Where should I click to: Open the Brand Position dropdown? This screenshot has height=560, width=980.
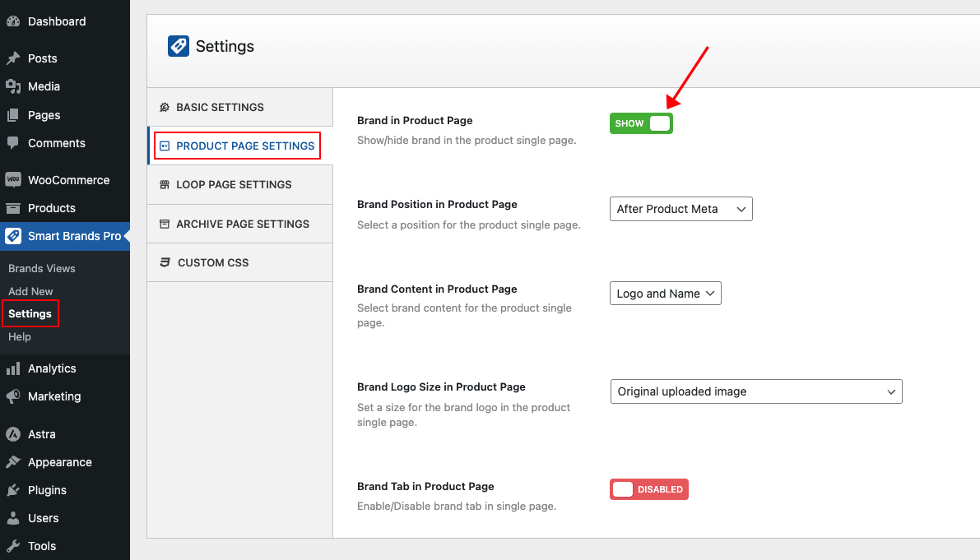pyautogui.click(x=680, y=209)
